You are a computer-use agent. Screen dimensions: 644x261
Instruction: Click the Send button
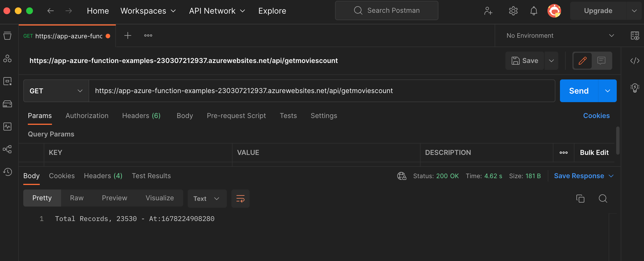click(578, 91)
